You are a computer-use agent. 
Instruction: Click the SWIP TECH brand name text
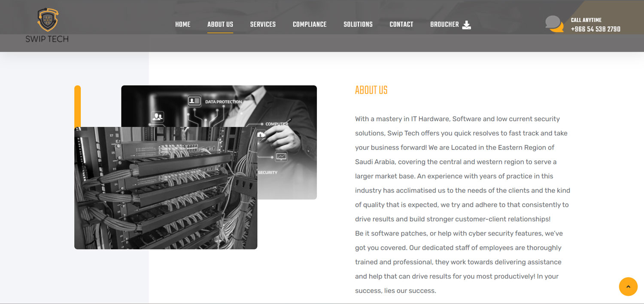click(x=47, y=39)
